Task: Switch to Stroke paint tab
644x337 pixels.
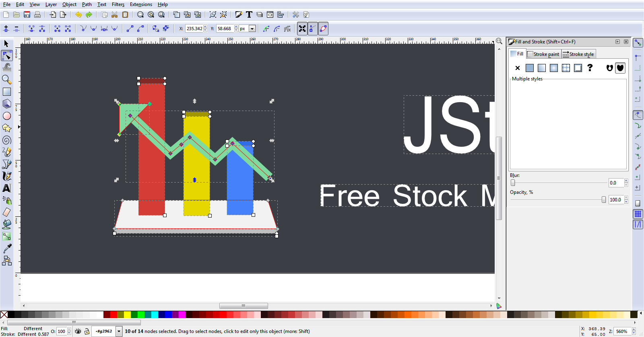Action: (543, 54)
